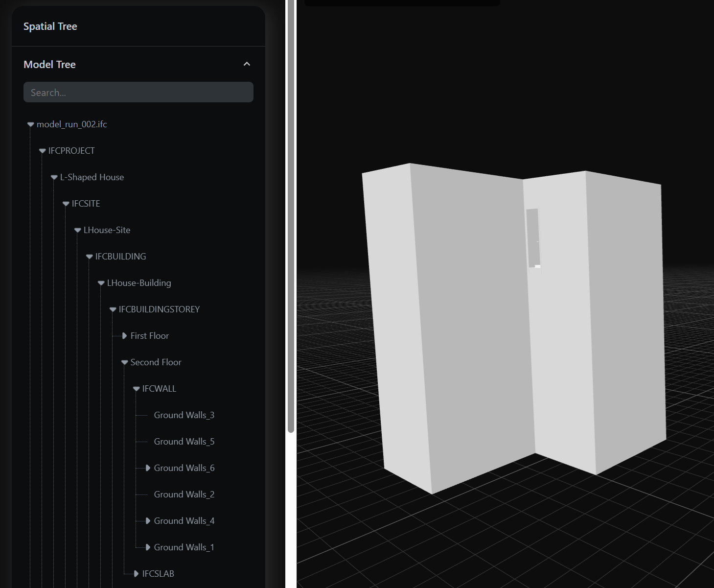Collapse the Second Floor node

[125, 362]
